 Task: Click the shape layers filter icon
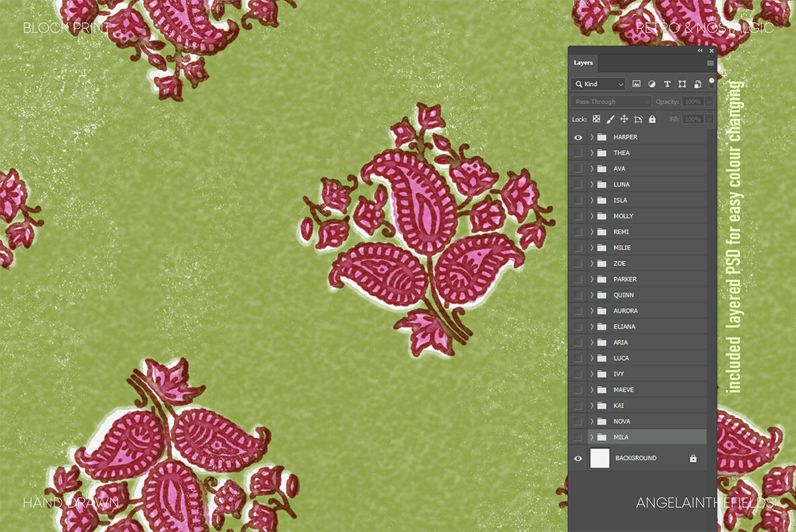(x=682, y=84)
